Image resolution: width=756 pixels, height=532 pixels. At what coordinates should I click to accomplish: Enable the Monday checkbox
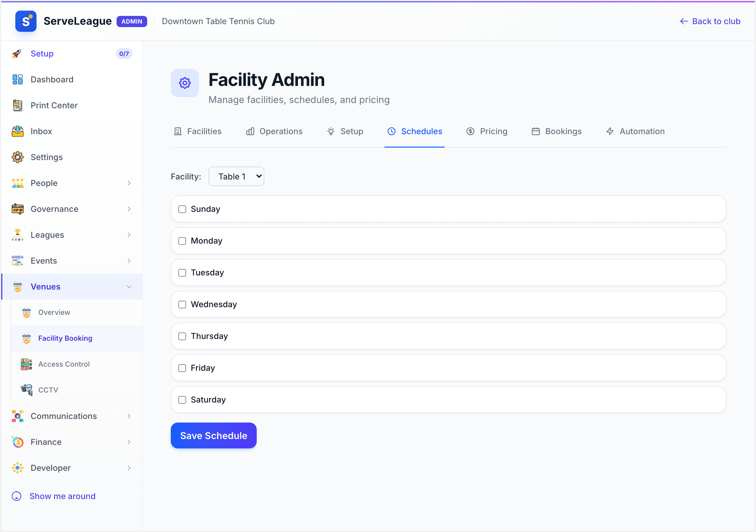click(x=182, y=241)
